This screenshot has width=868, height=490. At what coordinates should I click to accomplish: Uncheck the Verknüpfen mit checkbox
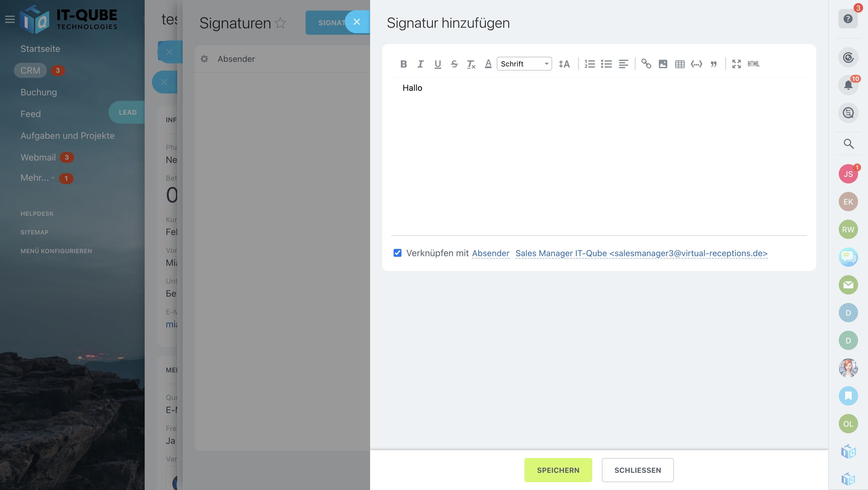pyautogui.click(x=397, y=253)
